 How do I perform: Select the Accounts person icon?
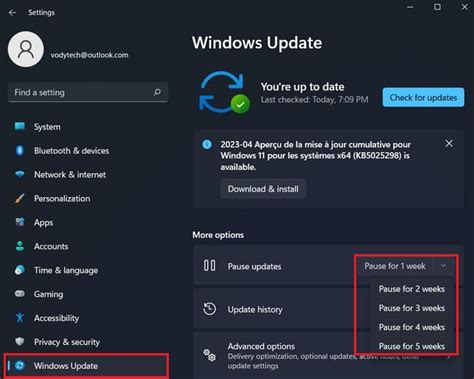click(x=20, y=246)
